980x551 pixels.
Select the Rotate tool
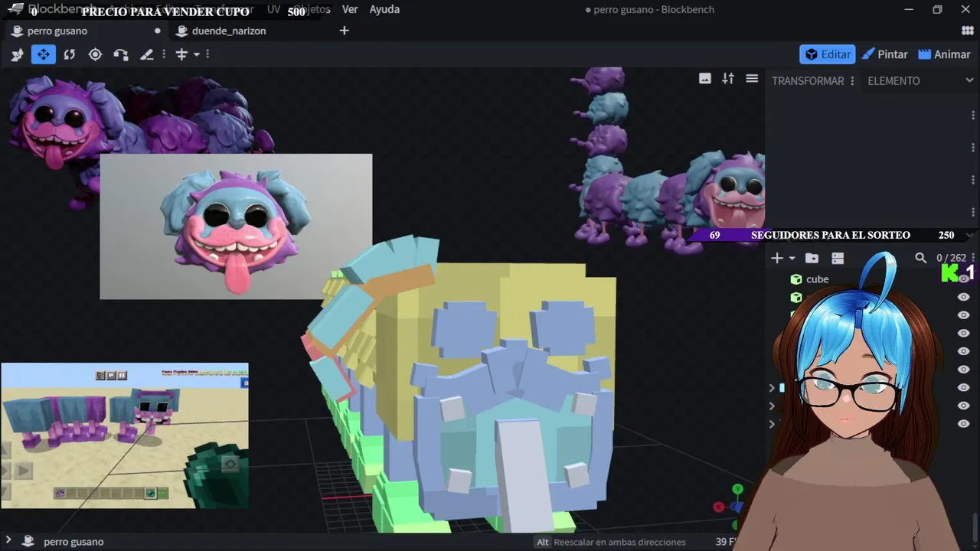70,54
